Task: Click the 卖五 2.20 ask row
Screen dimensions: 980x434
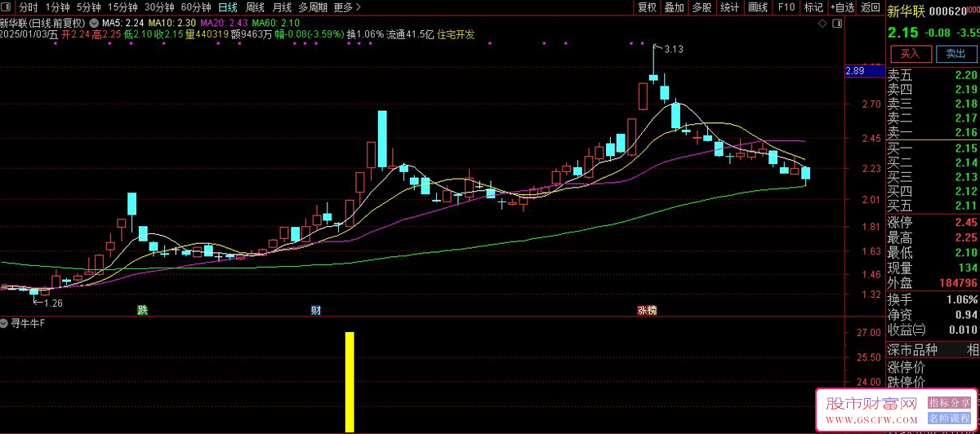Action: [x=933, y=75]
